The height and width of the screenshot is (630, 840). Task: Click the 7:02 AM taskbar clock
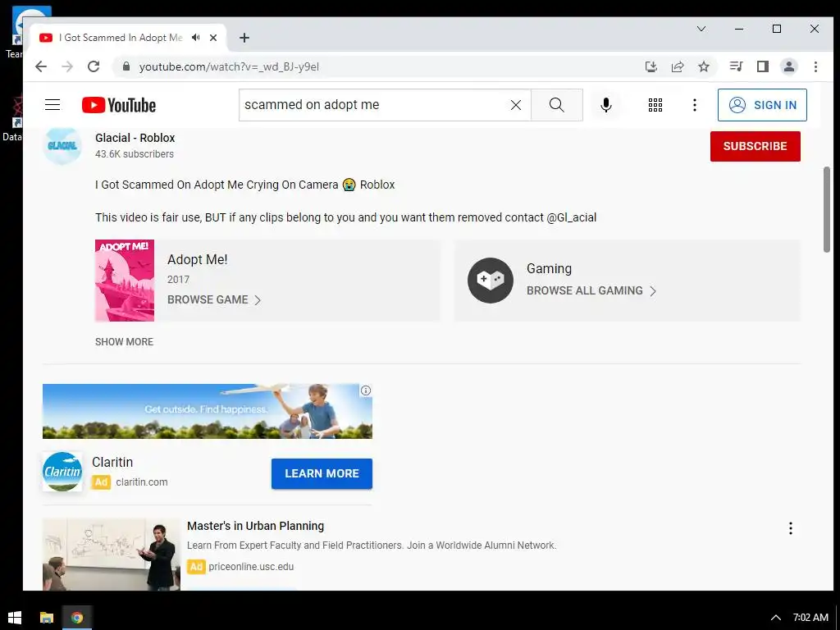click(x=810, y=618)
